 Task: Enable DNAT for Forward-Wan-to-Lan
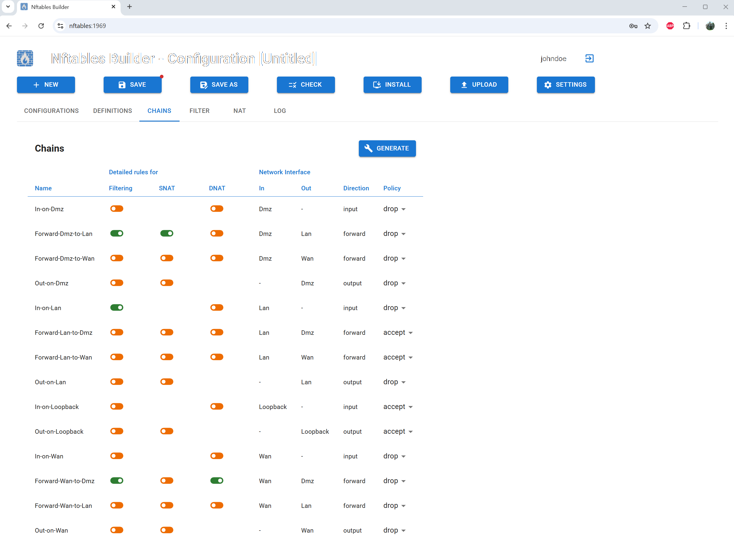[217, 505]
